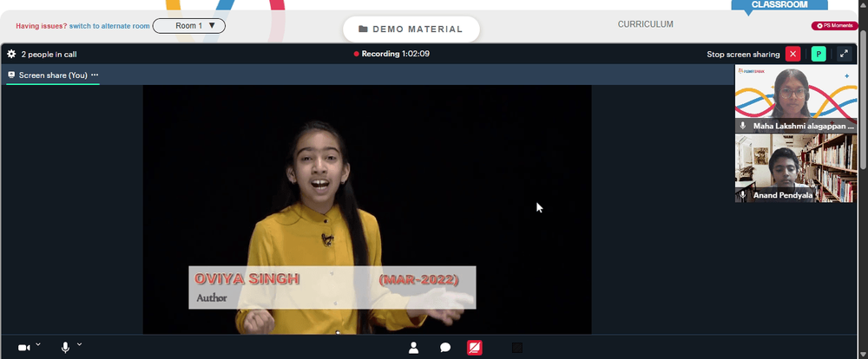Click the green P avatar icon

(x=819, y=54)
